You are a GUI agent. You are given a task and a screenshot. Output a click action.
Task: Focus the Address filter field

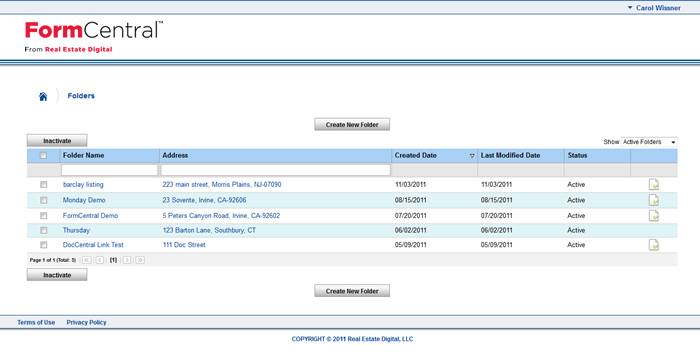[275, 170]
